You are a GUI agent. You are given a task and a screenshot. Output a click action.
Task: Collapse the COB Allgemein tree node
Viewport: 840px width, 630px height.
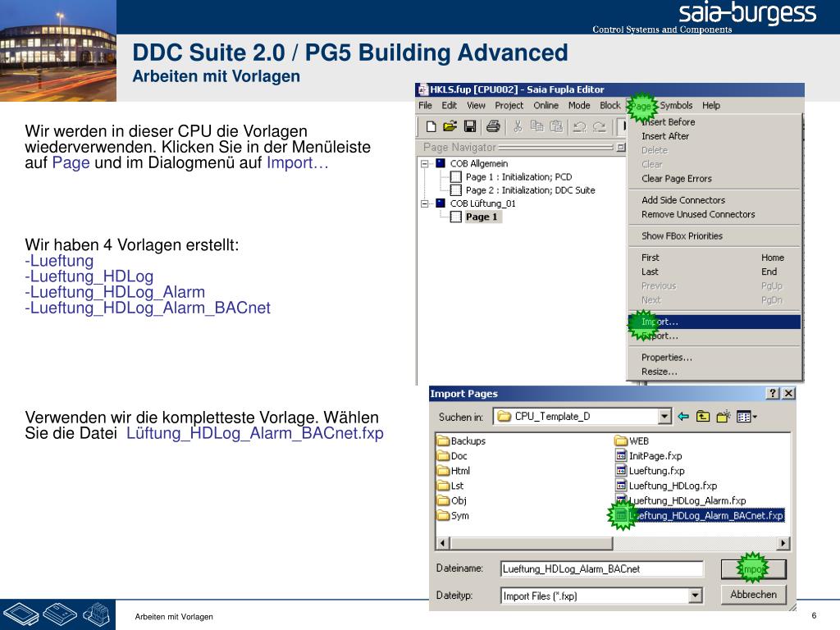424,163
